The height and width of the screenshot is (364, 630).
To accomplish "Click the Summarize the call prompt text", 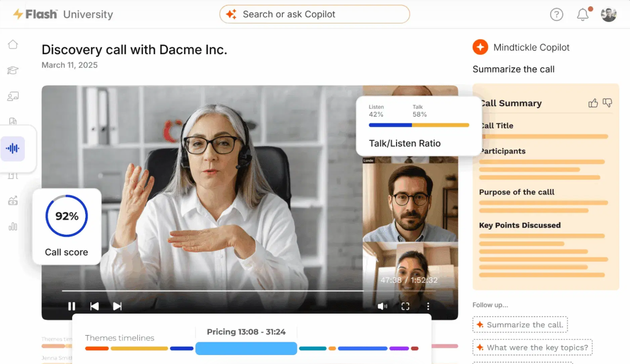I will (x=513, y=69).
